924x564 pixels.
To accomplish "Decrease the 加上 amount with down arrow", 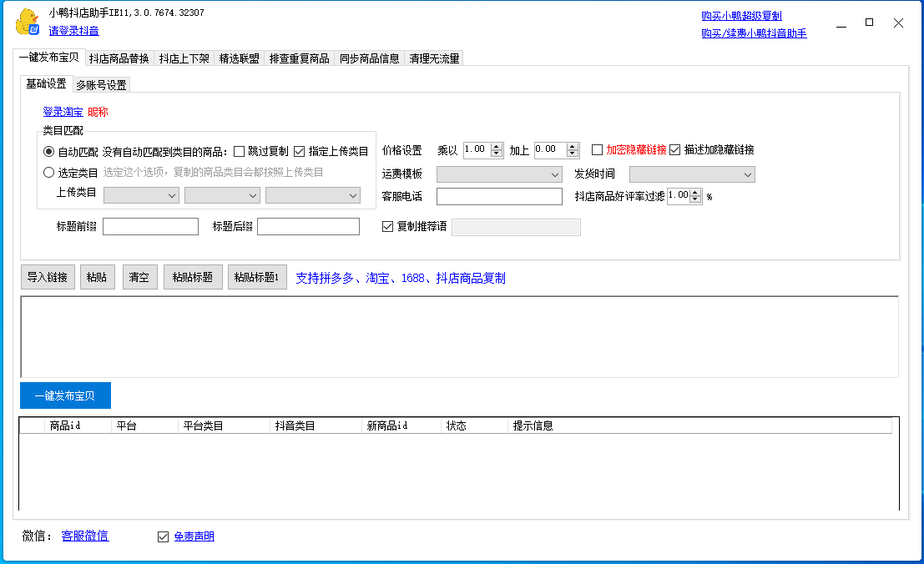I will pos(573,154).
